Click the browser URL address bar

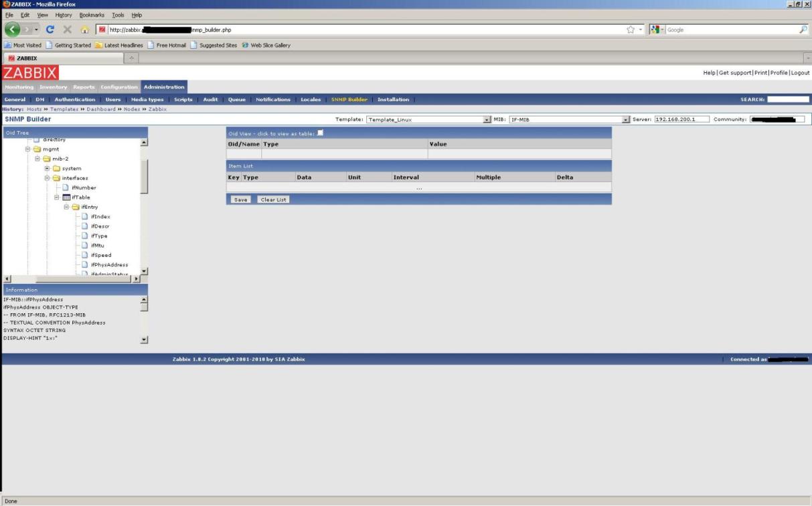(361, 29)
